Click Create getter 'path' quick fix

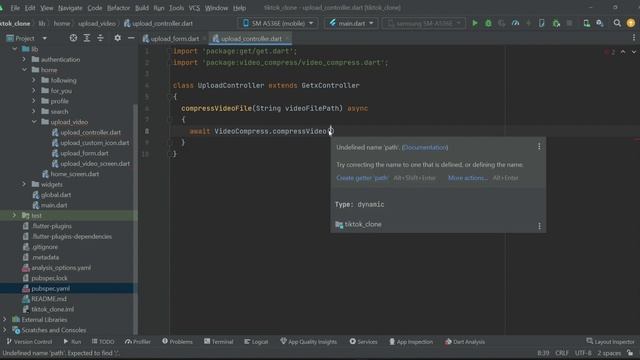[362, 178]
